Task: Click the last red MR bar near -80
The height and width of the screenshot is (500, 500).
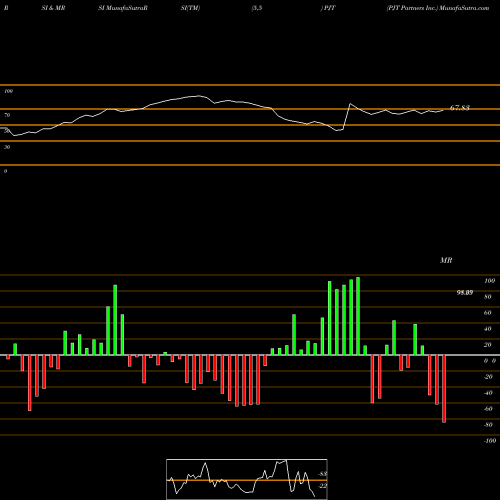Action: 444,389
